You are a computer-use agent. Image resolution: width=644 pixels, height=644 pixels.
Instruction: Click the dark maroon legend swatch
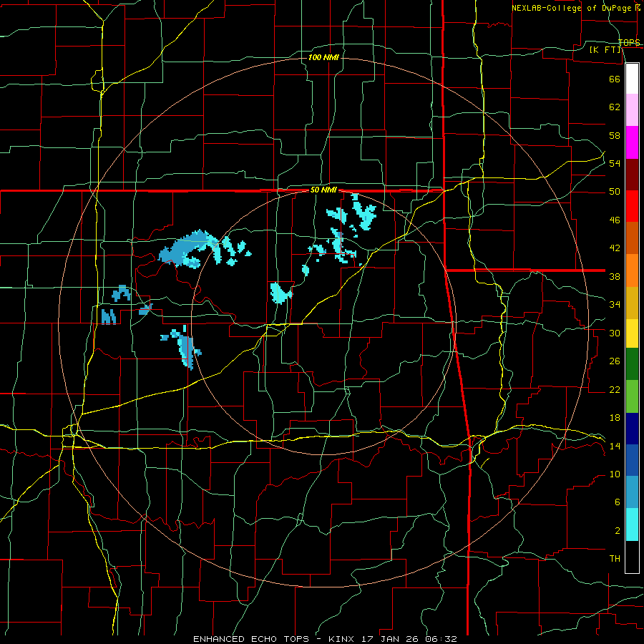coord(632,175)
